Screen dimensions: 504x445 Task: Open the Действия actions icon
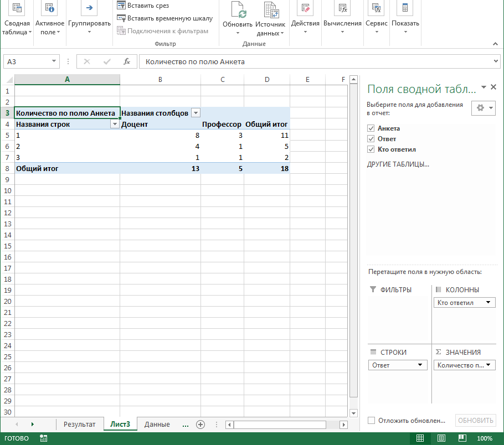click(305, 8)
